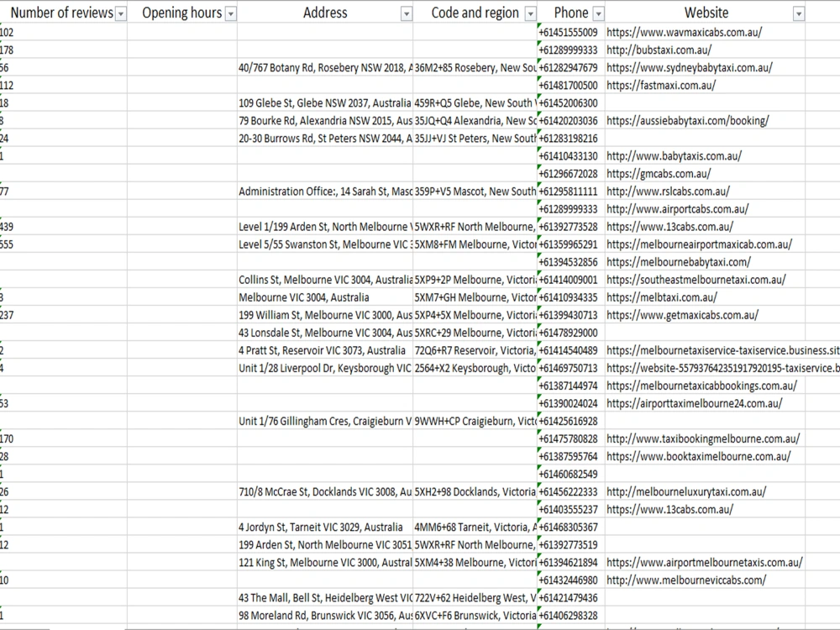840x630 pixels.
Task: Click the melbourneviccabs.com cell
Action: pos(705,580)
